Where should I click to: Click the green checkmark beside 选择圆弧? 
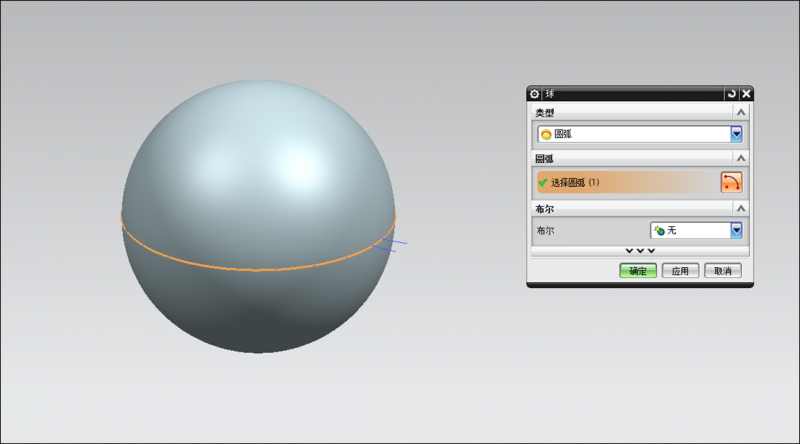click(543, 183)
